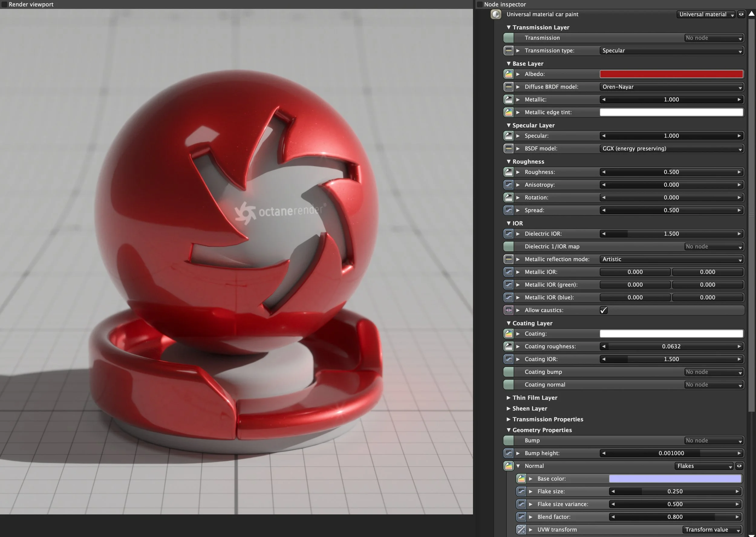
Task: Click the Flakes Base color texture icon
Action: (x=521, y=479)
